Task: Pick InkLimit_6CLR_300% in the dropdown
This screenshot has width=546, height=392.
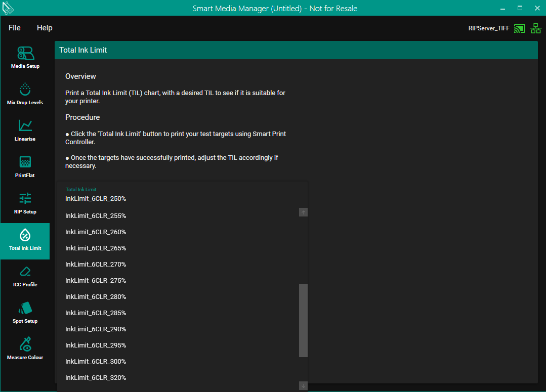Action: (x=96, y=362)
